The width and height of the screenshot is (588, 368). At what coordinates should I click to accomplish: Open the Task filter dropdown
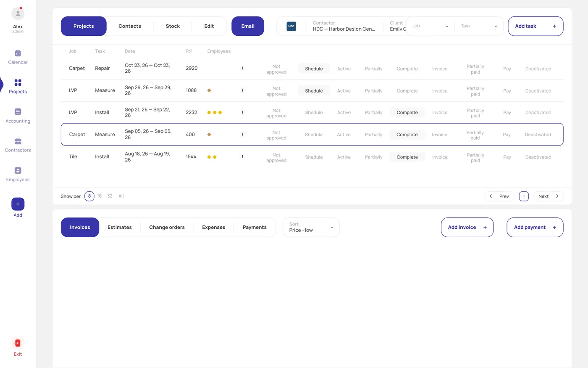[x=479, y=26]
